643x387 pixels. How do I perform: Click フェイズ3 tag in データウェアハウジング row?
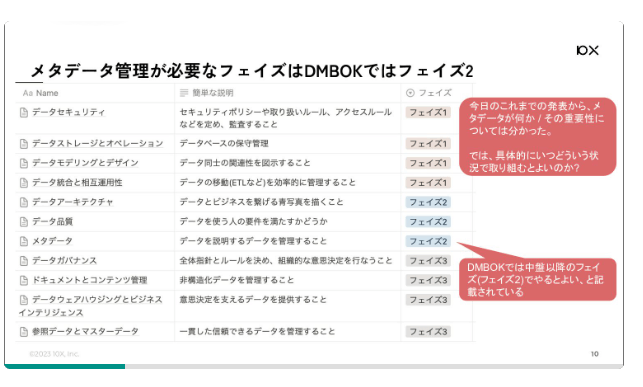tap(428, 300)
